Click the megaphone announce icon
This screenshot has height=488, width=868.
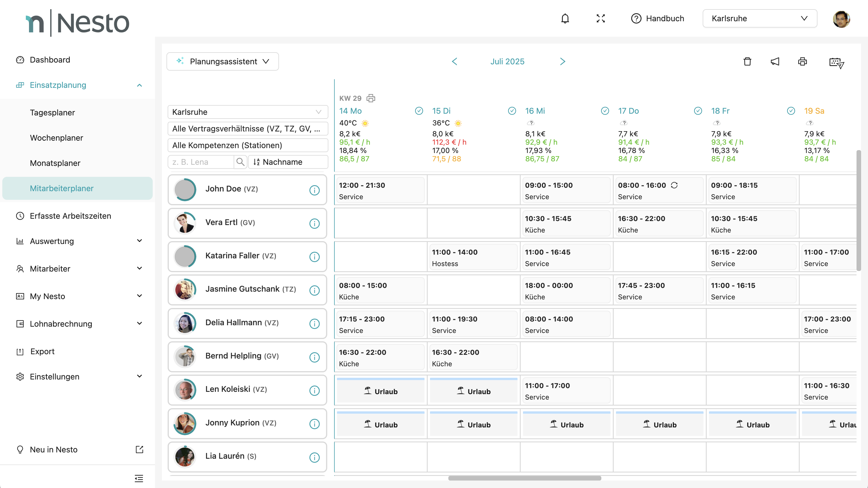[x=775, y=61]
